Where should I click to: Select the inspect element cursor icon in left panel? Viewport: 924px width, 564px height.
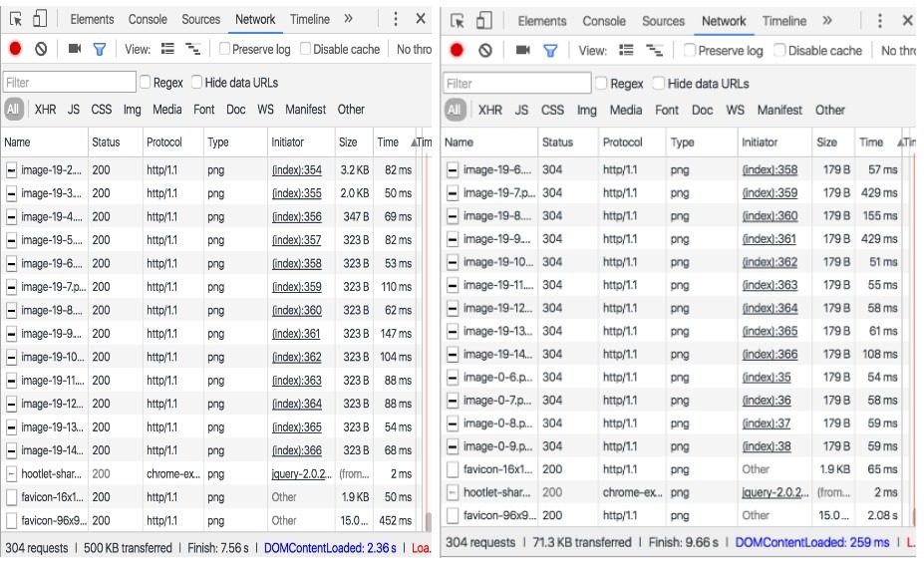15,19
